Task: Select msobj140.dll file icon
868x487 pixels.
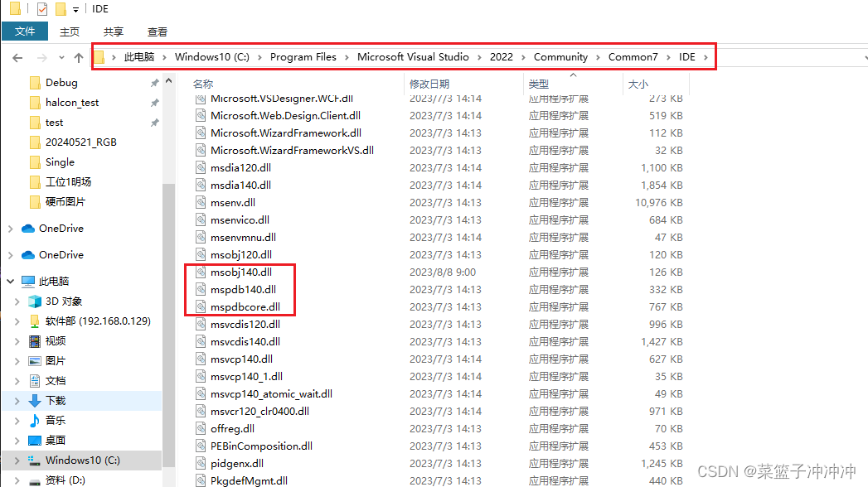Action: pyautogui.click(x=201, y=272)
